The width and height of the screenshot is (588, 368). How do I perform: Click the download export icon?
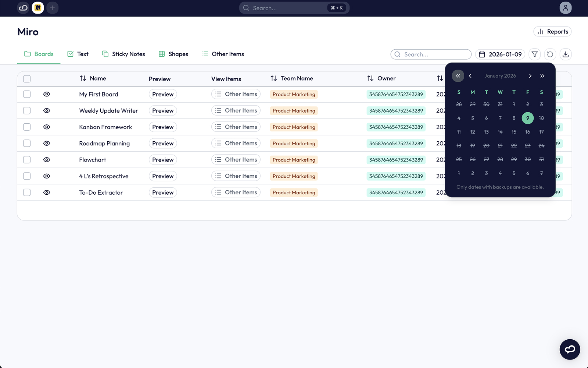(566, 54)
